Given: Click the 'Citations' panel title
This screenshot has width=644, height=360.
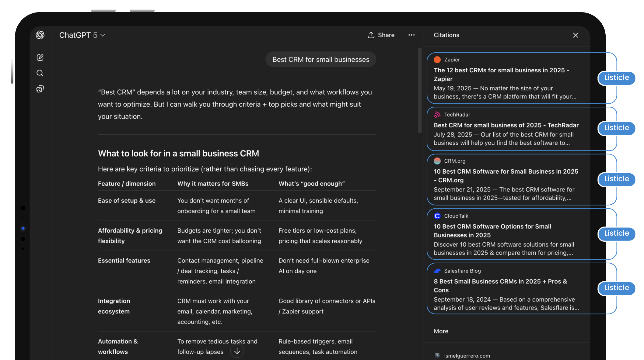Looking at the screenshot, I should click(x=446, y=35).
